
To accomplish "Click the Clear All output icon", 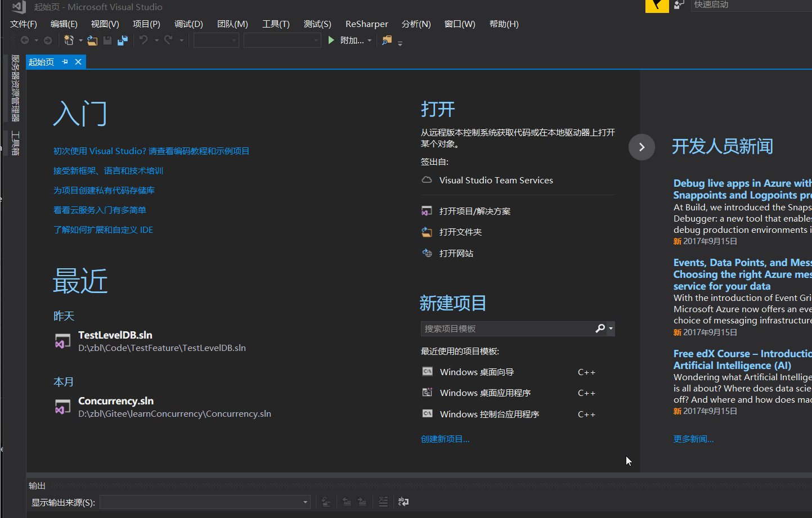I will [383, 502].
